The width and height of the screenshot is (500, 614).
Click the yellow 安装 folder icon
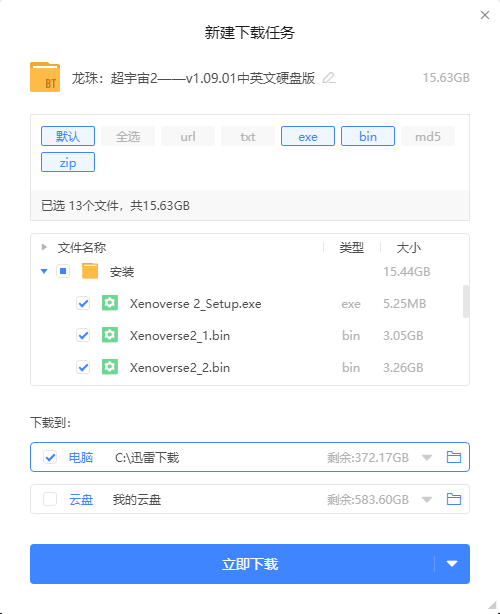90,271
